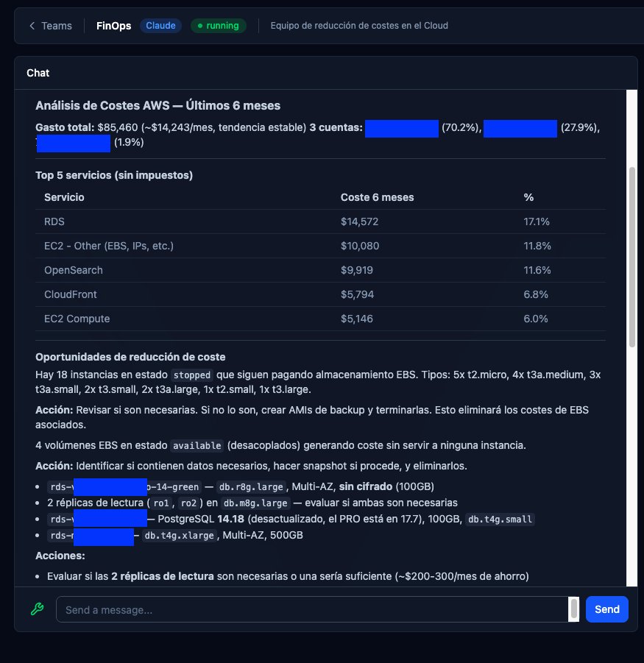Image resolution: width=644 pixels, height=663 pixels.
Task: Click the RDS row service name
Action: point(54,221)
